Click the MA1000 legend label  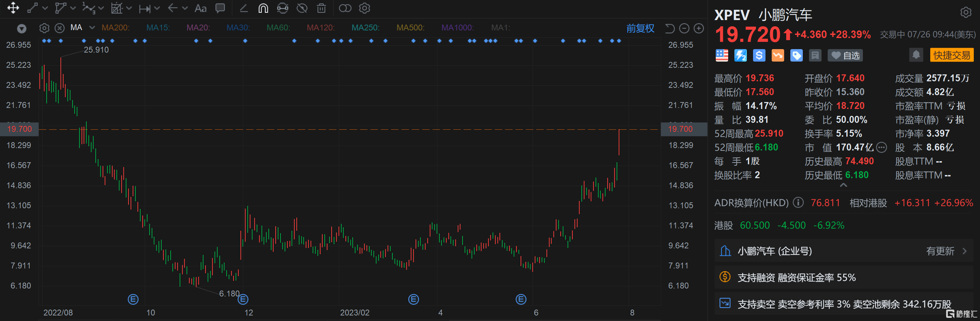point(457,28)
